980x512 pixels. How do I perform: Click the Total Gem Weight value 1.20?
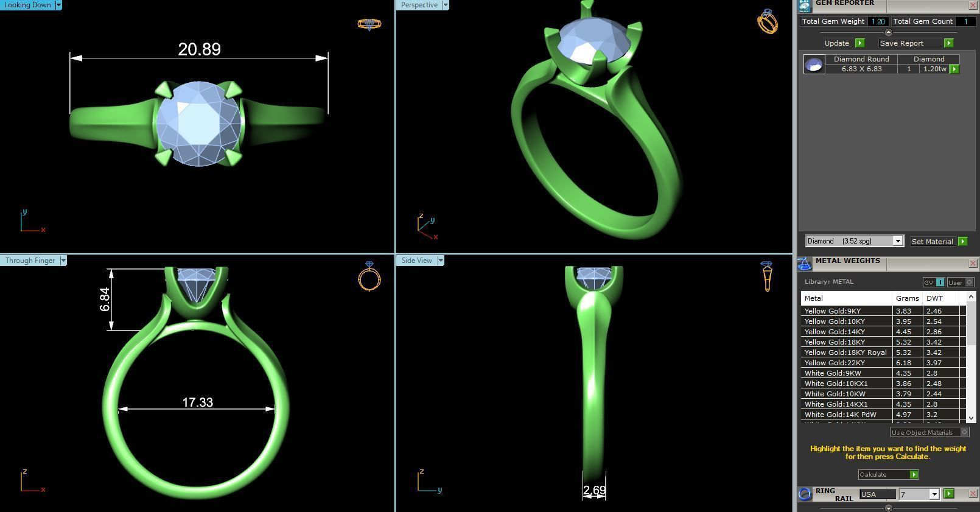[878, 21]
